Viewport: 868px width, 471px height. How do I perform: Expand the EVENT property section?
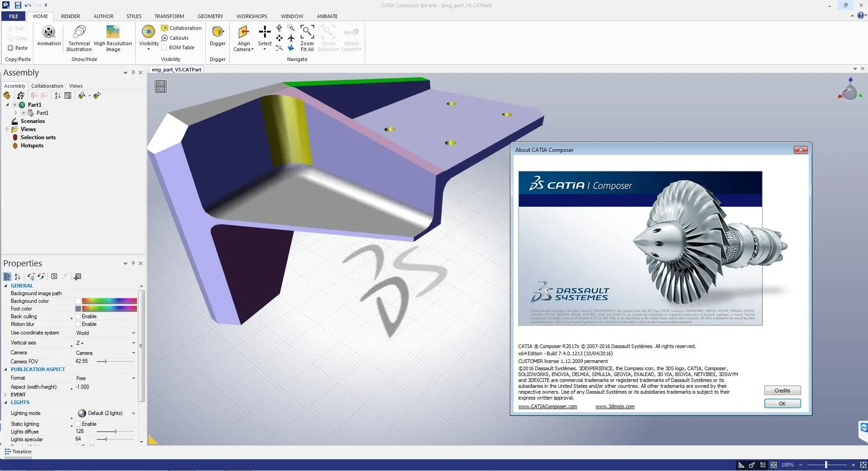pos(6,395)
